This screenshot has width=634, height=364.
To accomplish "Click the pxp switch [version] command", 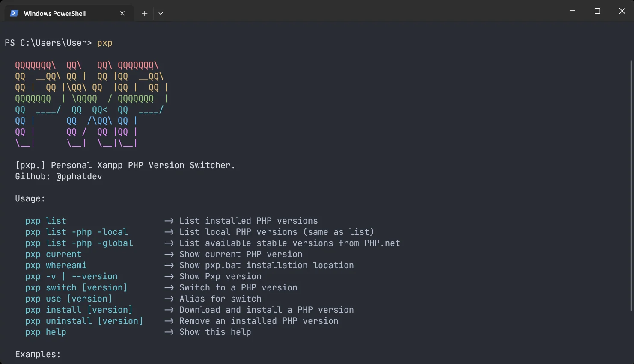I will tap(76, 287).
